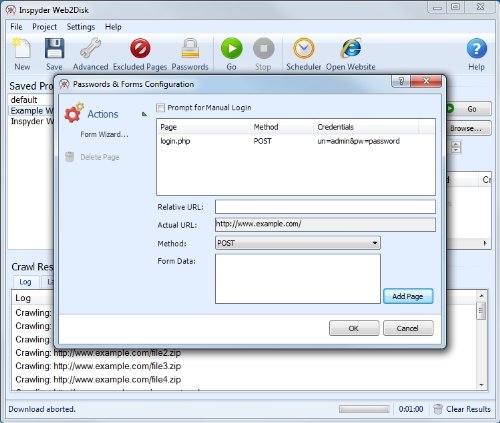The image size is (500, 423).
Task: Create a new project with New icon
Action: pos(22,49)
